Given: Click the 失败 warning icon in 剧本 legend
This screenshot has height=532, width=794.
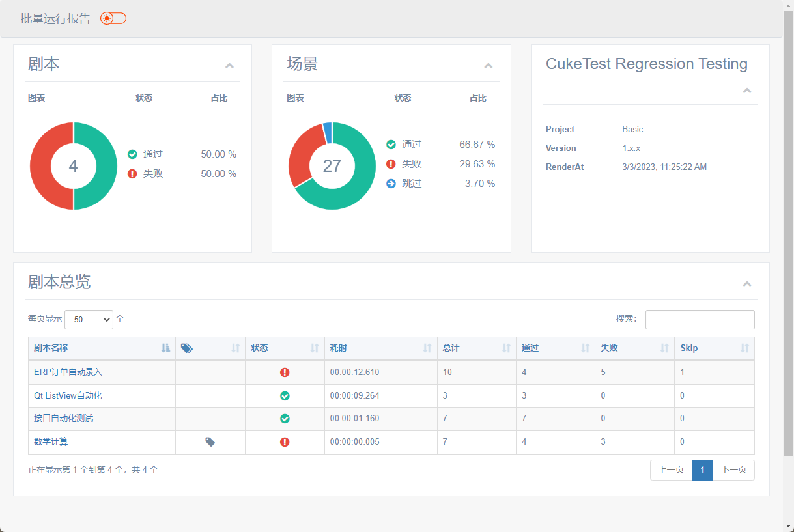Looking at the screenshot, I should tap(132, 174).
